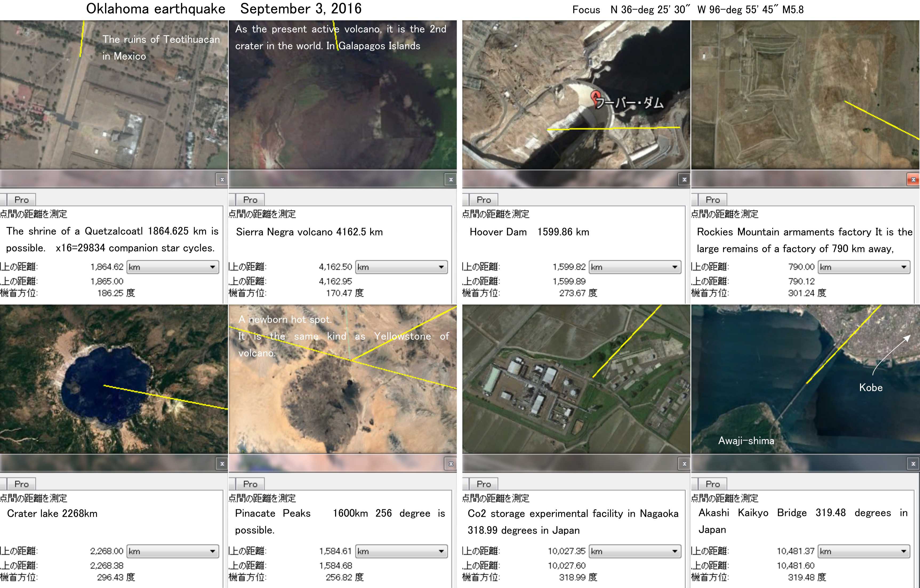Open km unit dropdown for 4,162.50 distance

click(x=401, y=267)
